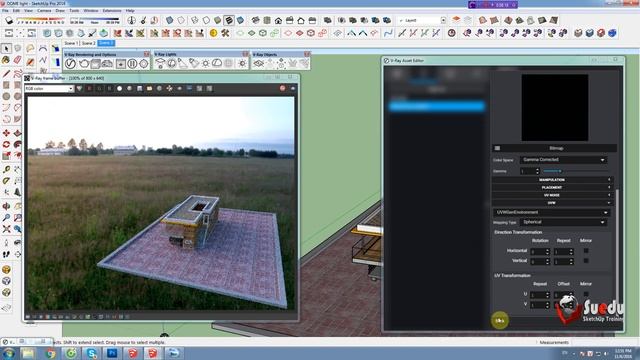Select the Eraser tool

pyautogui.click(x=18, y=60)
